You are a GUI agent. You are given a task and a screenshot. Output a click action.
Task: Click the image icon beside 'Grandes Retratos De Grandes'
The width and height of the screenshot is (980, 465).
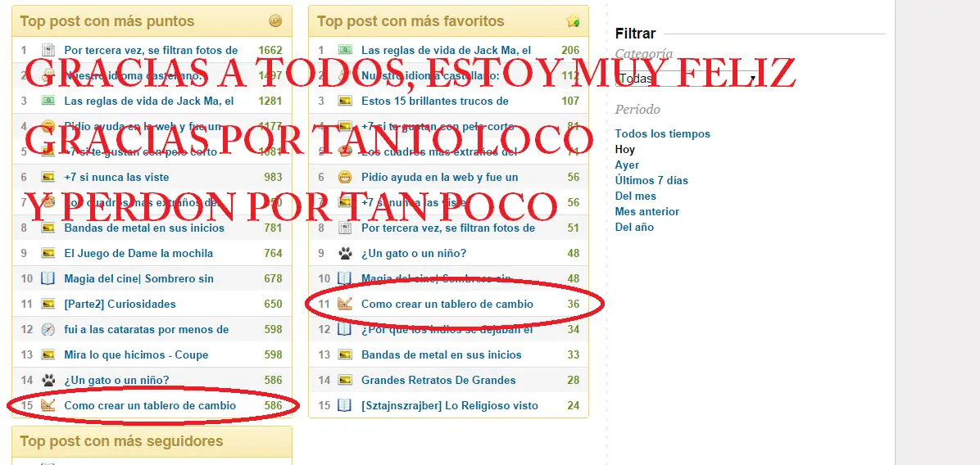coord(345,380)
